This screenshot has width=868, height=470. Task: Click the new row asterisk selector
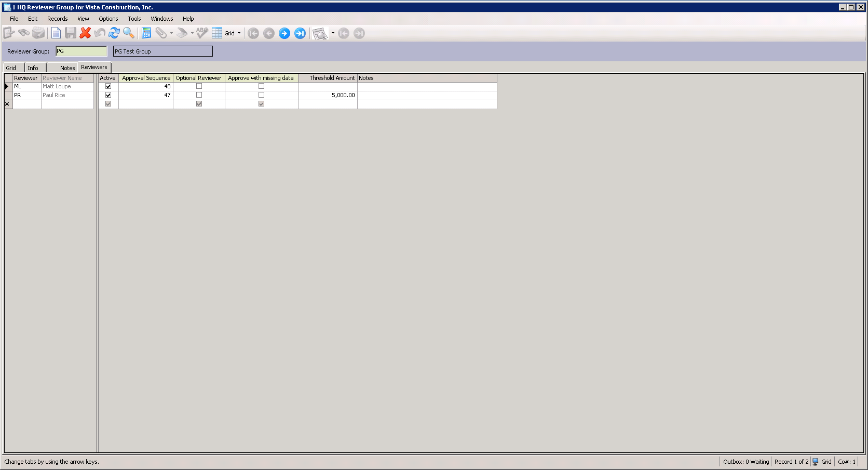(x=8, y=104)
